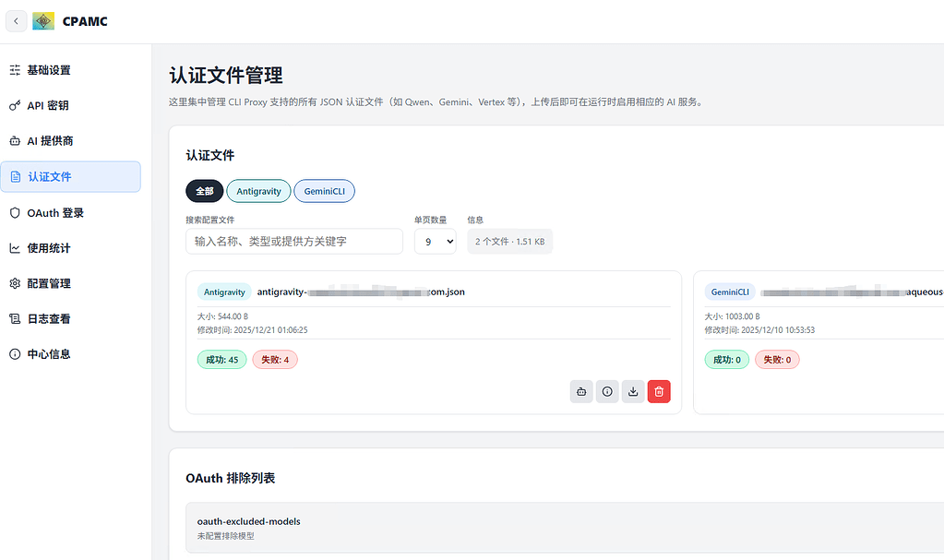Click the 成功: 45 badge

pyautogui.click(x=222, y=360)
